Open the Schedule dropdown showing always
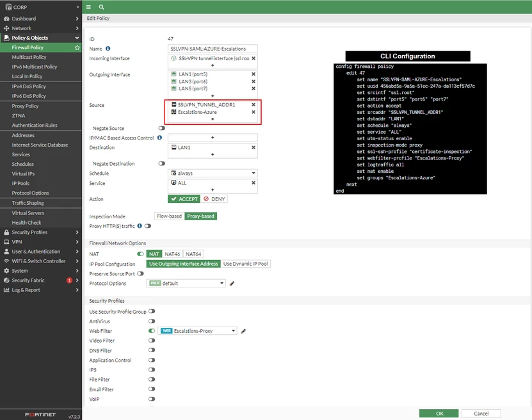Screen dimensions: 532x420 click(213, 173)
